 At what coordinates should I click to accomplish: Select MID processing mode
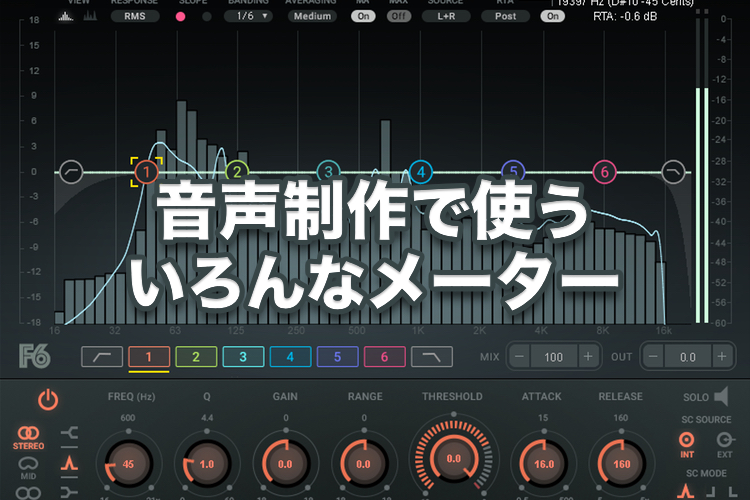28,468
